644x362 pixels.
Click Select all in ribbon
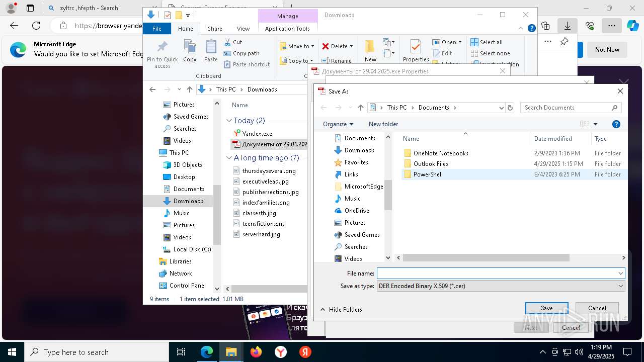tap(486, 42)
